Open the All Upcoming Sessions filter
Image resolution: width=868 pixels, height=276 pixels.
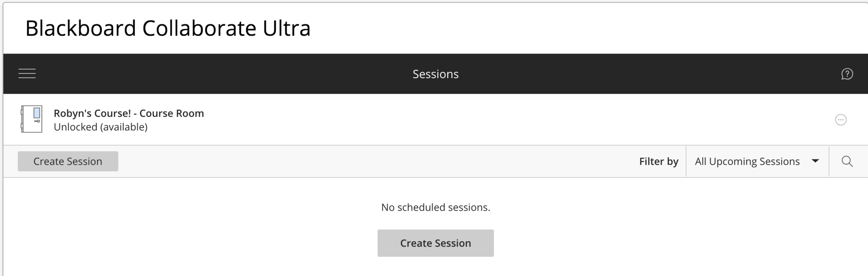tap(757, 161)
